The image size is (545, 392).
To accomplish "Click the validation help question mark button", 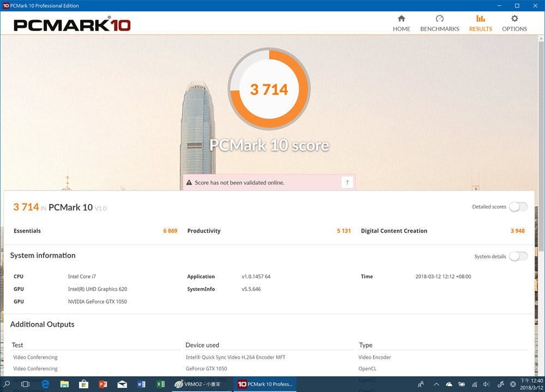I will (x=347, y=182).
